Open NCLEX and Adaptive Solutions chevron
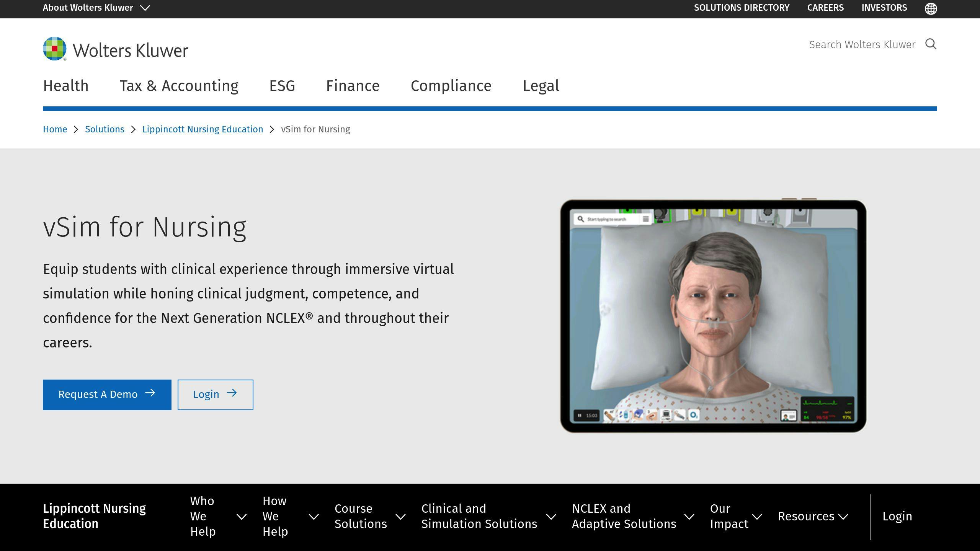Image resolution: width=980 pixels, height=551 pixels. [689, 517]
